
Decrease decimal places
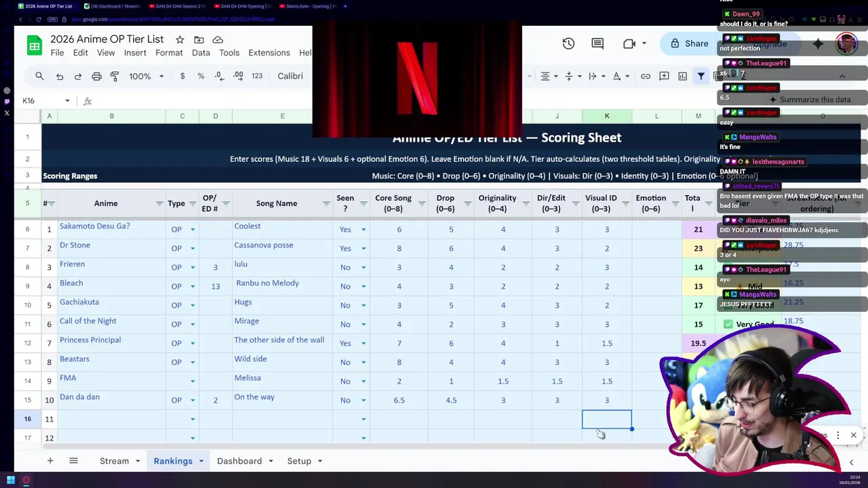coord(218,76)
